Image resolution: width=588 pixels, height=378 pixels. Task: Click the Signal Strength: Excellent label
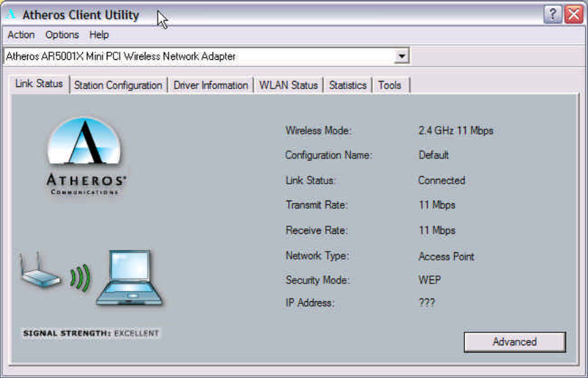(91, 333)
